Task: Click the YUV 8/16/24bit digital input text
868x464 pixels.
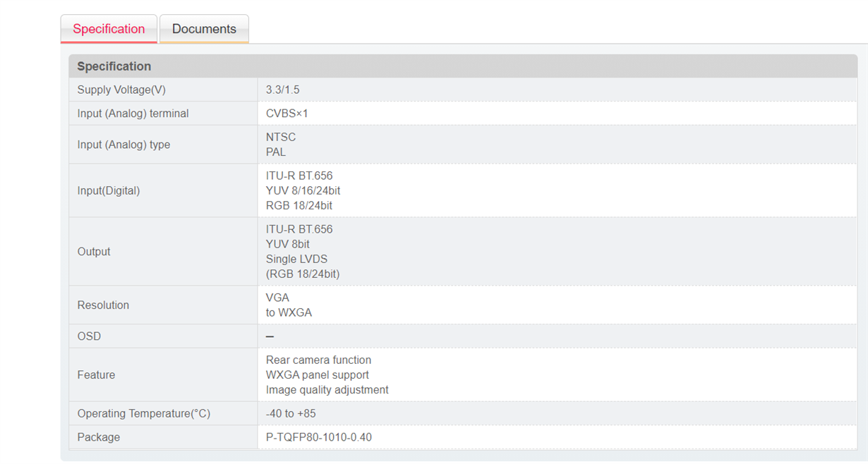Action: [303, 190]
